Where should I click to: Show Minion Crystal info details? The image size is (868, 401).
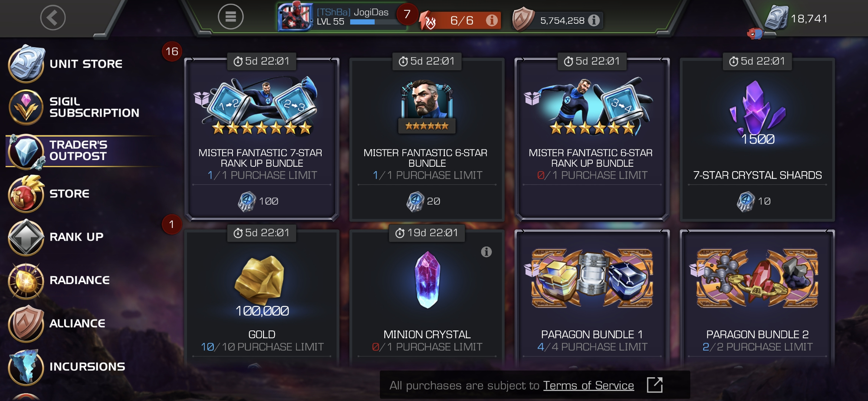click(486, 252)
